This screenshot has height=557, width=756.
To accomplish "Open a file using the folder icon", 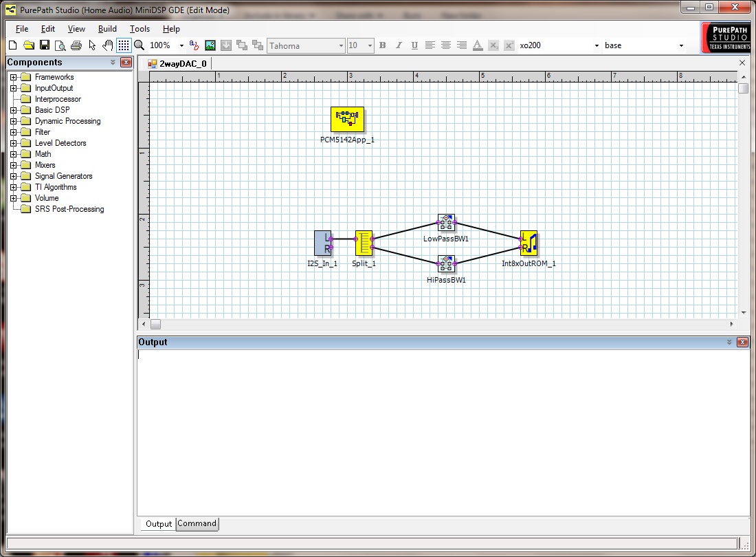I will (29, 45).
